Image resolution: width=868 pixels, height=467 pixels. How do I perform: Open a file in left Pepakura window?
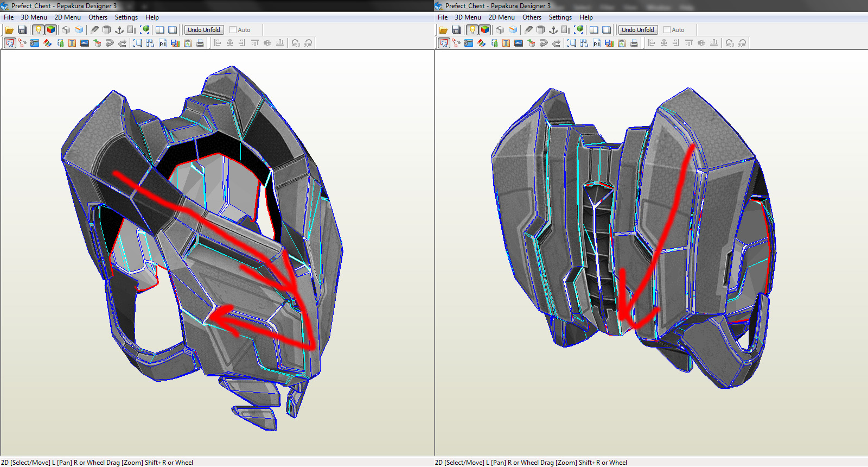click(x=9, y=30)
